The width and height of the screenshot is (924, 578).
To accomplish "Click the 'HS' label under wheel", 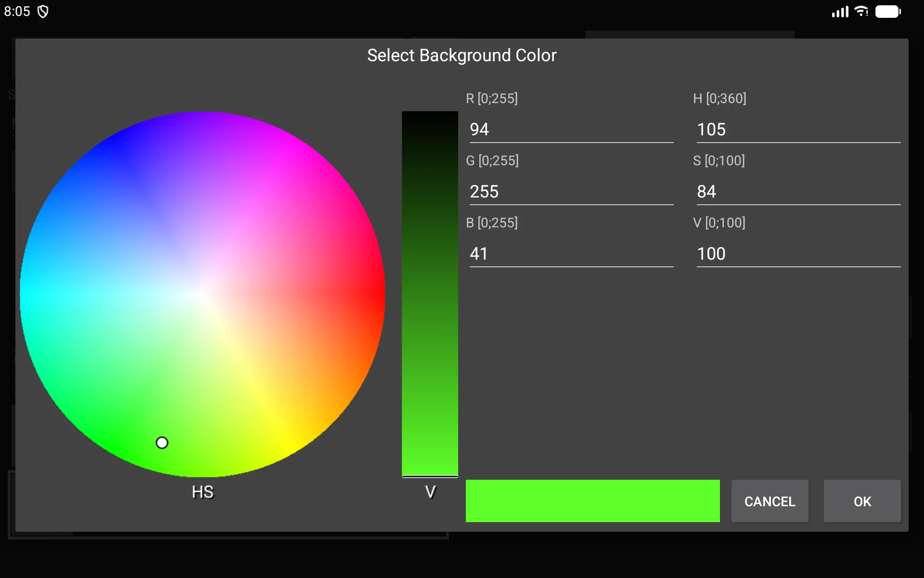I will [203, 492].
